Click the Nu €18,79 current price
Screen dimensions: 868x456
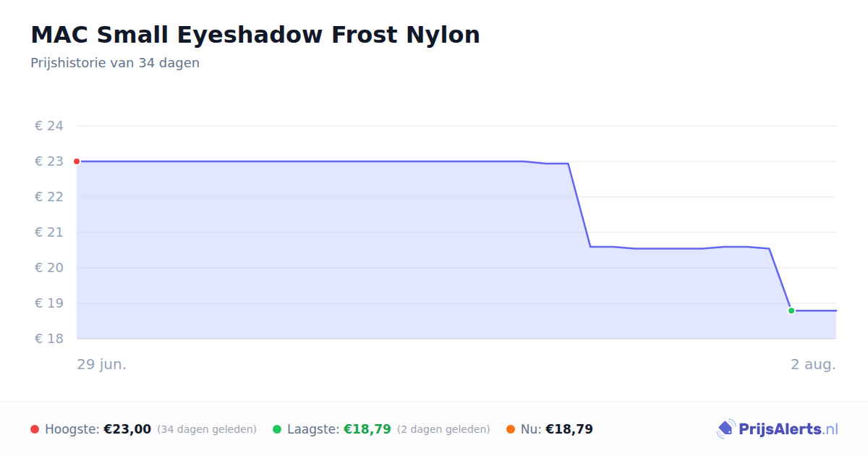tap(569, 429)
